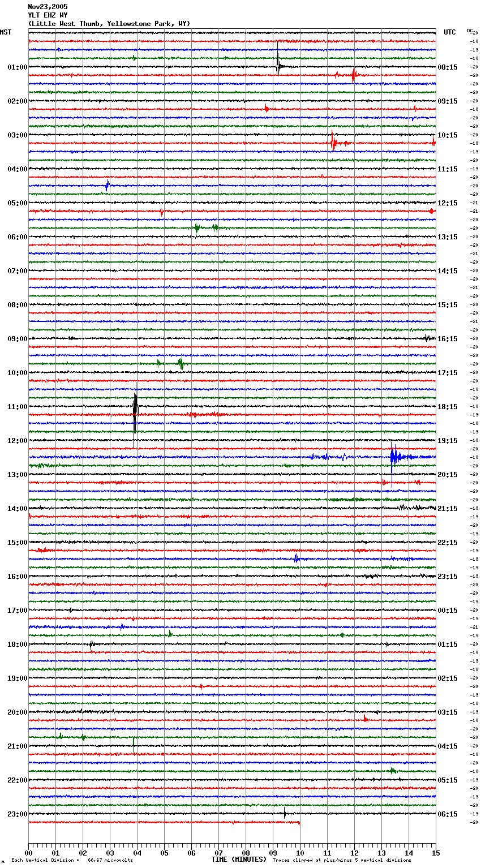The image size is (481, 868).
Task: Click the 20:15 UTC time label
Action: [x=448, y=475]
